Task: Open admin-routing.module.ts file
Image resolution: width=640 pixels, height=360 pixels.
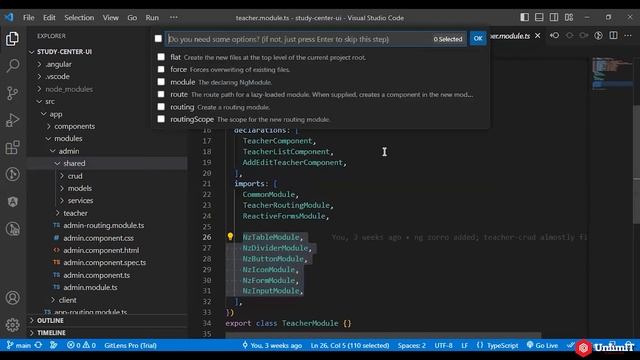Action: 103,225
